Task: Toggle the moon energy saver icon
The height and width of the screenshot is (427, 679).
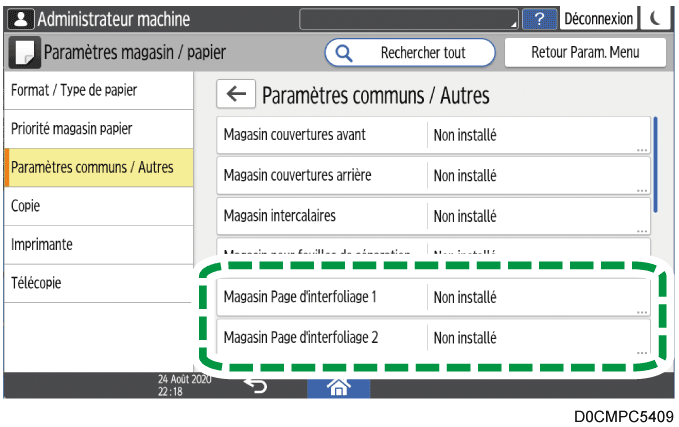Action: pyautogui.click(x=655, y=18)
